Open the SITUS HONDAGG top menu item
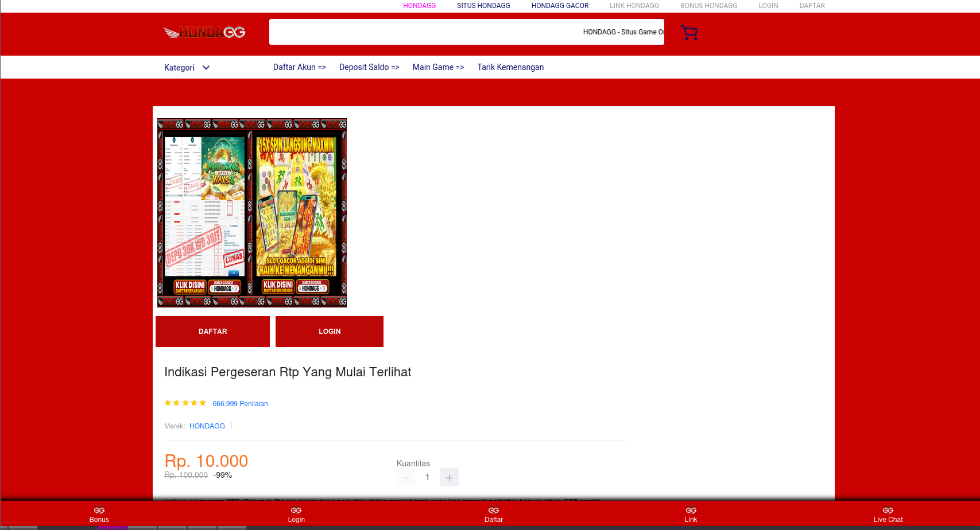The image size is (980, 530). pyautogui.click(x=483, y=6)
